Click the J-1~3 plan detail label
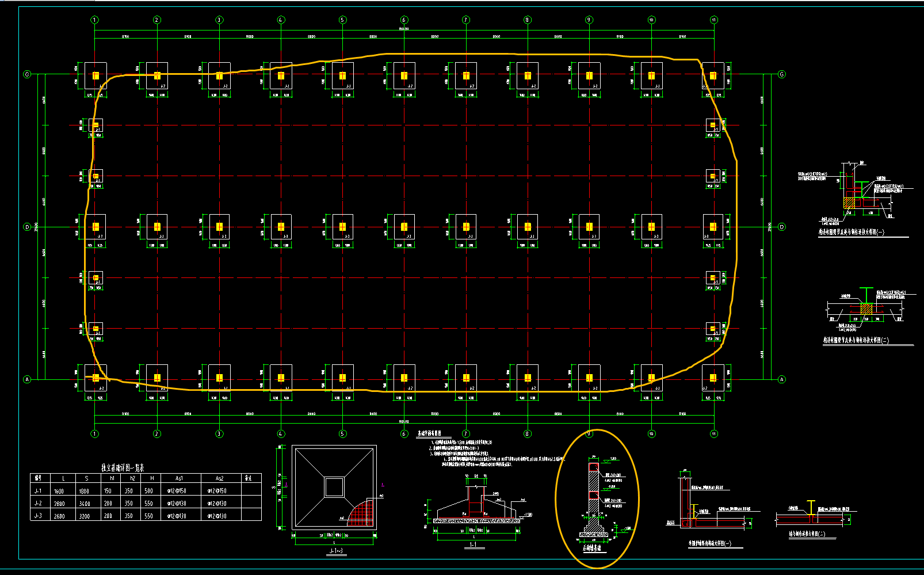924x575 pixels. [x=336, y=551]
